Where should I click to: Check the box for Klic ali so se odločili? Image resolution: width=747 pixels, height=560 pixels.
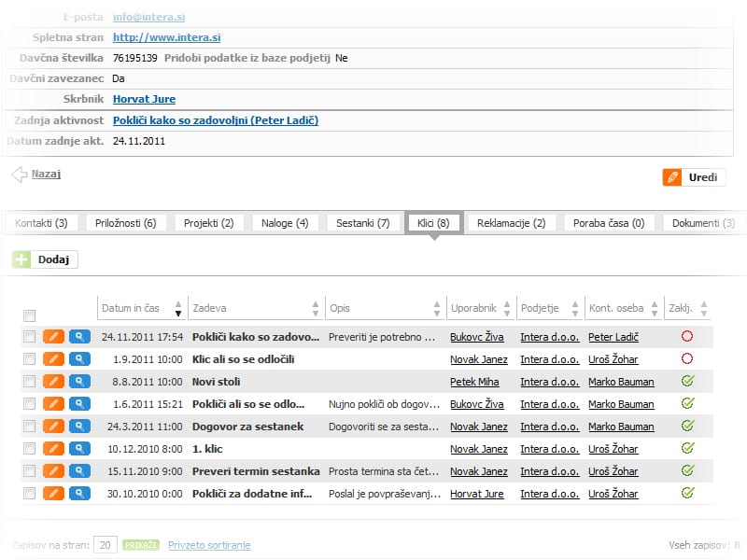29,358
